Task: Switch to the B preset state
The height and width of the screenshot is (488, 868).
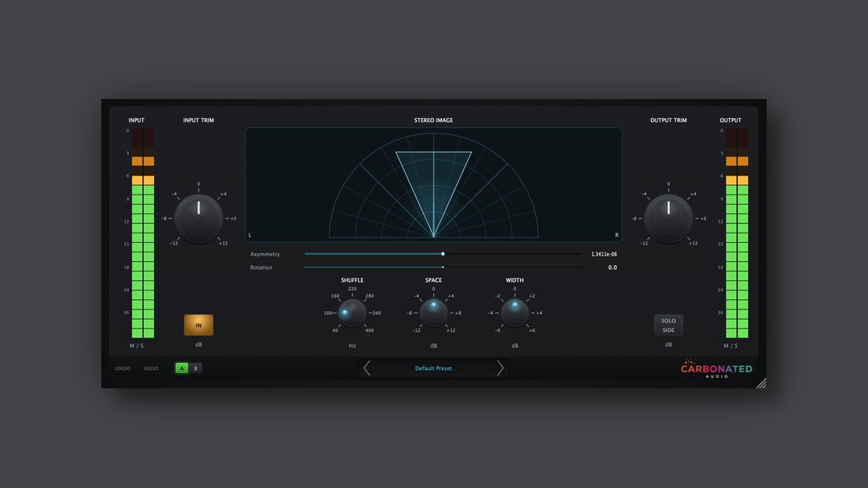Action: [195, 368]
